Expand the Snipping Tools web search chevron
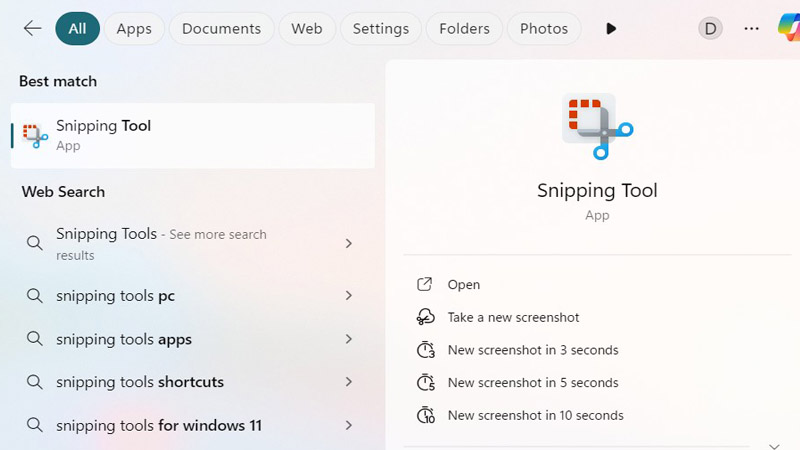The width and height of the screenshot is (800, 450). (x=349, y=243)
